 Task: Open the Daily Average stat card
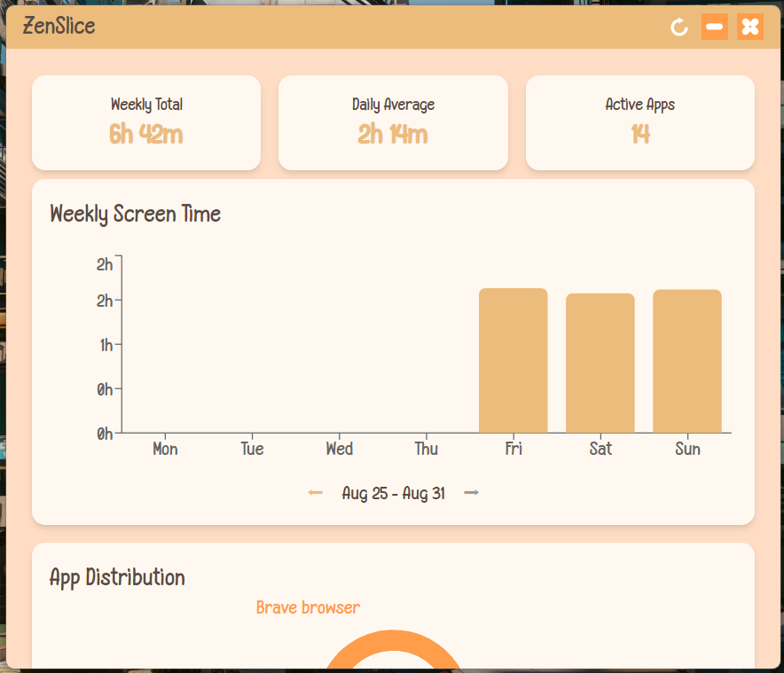click(x=393, y=122)
